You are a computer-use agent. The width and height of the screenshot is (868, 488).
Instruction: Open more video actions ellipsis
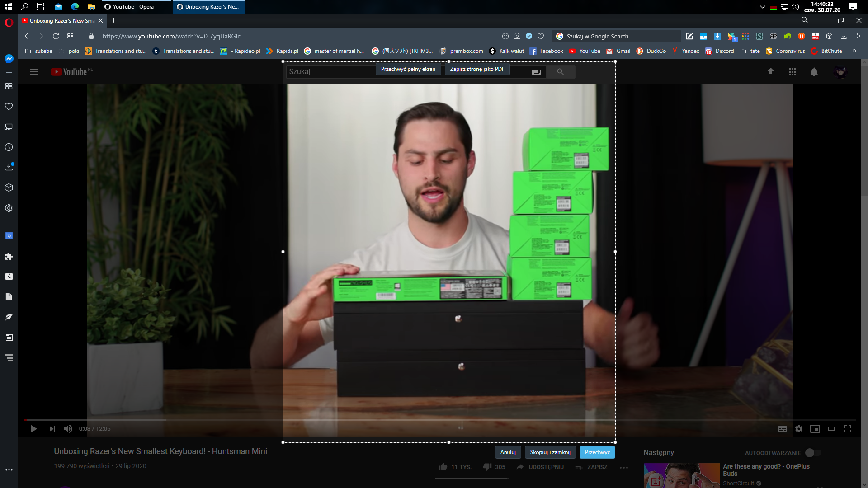point(624,467)
